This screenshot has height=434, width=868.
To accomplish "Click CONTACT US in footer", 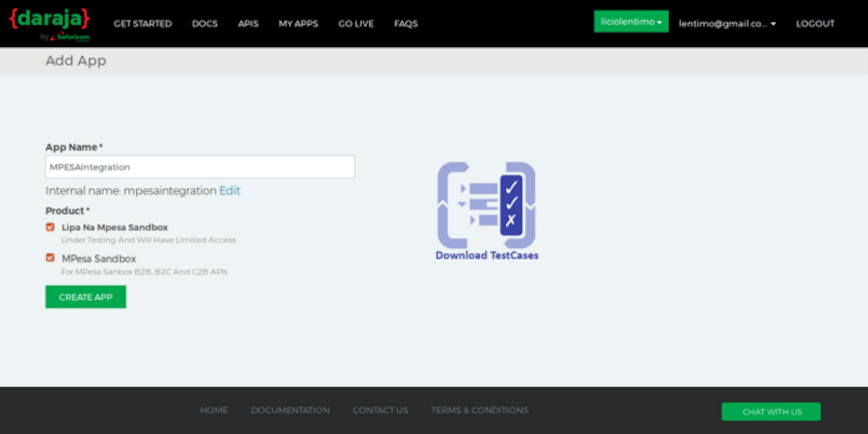I will coord(380,410).
